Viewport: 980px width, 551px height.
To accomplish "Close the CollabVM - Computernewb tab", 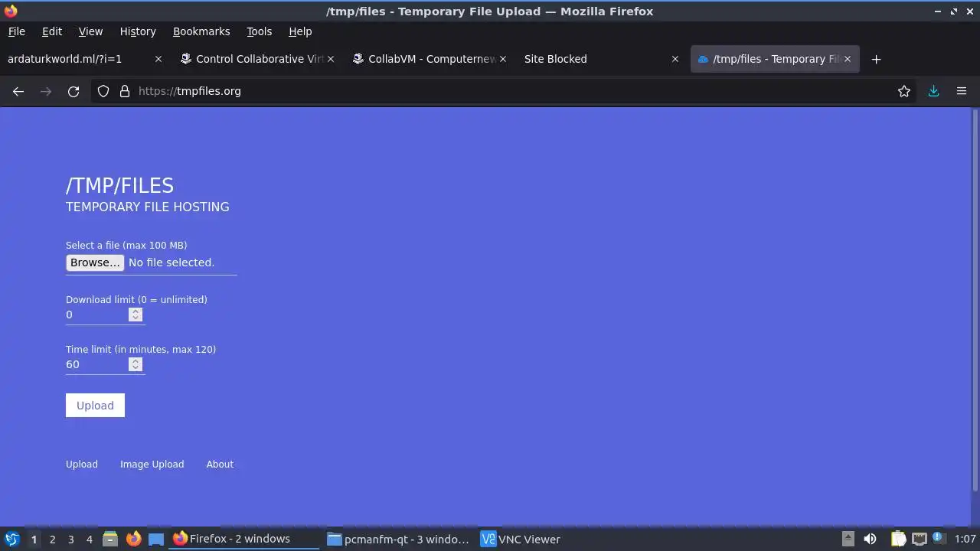I will [x=503, y=59].
